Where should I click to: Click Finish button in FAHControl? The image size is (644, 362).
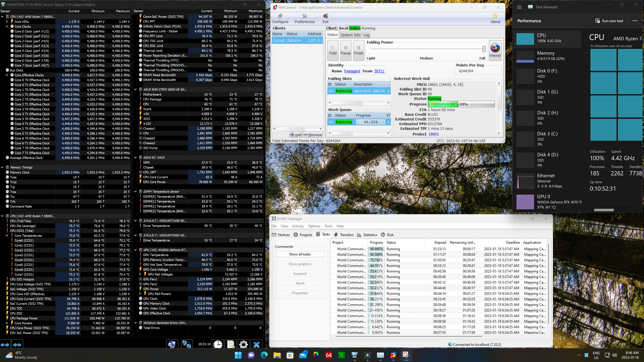(x=358, y=50)
